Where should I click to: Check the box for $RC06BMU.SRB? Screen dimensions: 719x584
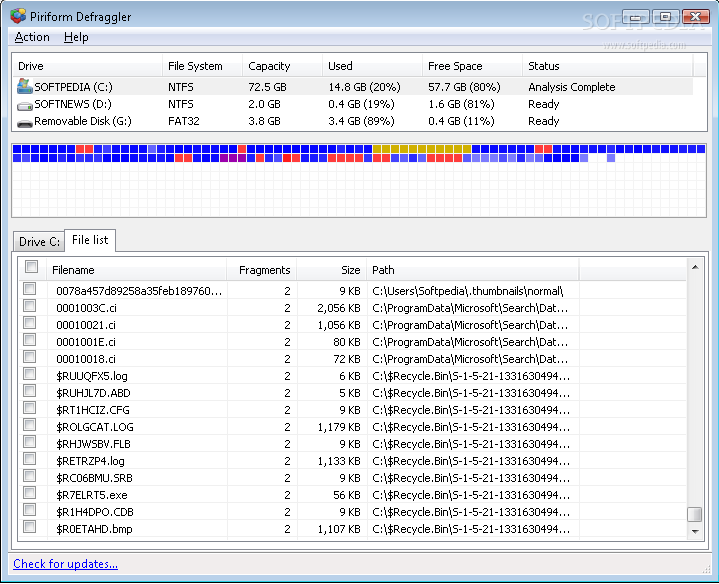pyautogui.click(x=30, y=475)
